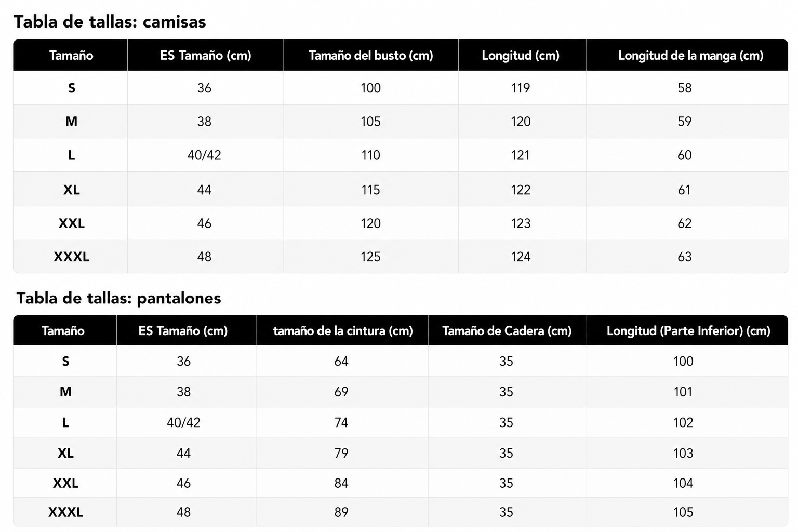The width and height of the screenshot is (798, 532).
Task: Click the XXXL row label in camisas table
Action: click(72, 257)
